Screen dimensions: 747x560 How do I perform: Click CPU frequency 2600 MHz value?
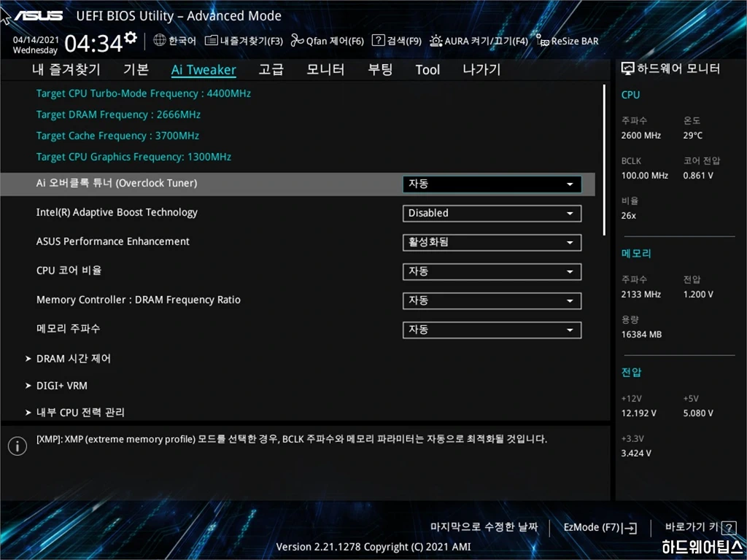640,136
